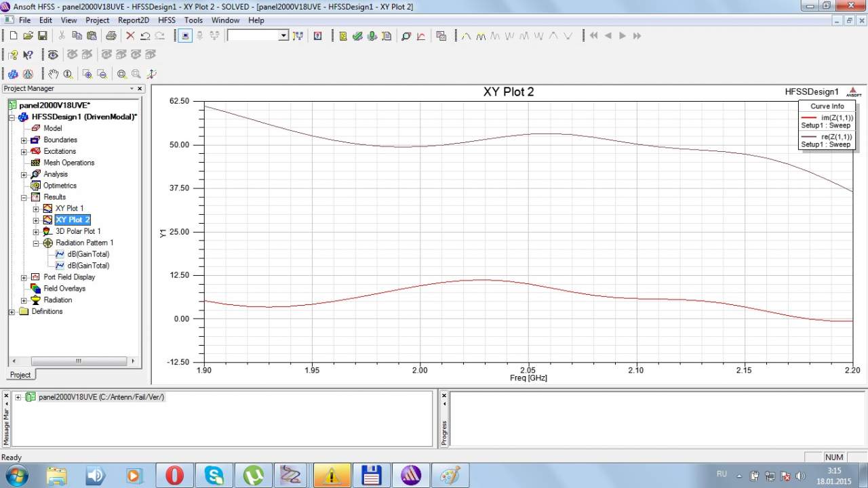Click the What's This help cursor icon
This screenshot has height=488, width=868.
[28, 55]
